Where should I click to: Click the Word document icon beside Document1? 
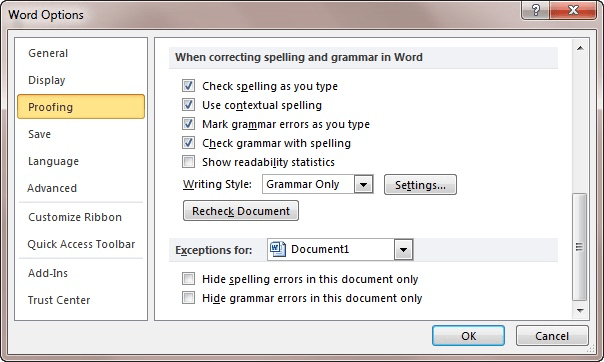(x=278, y=249)
